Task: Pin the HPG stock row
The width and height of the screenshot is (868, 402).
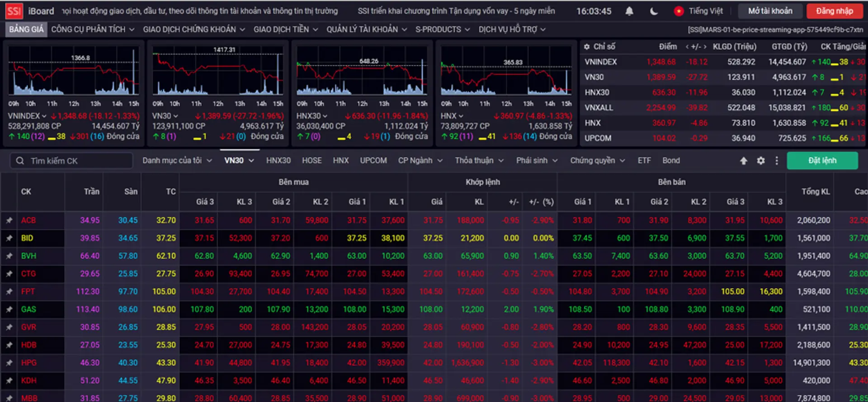Action: pos(9,363)
